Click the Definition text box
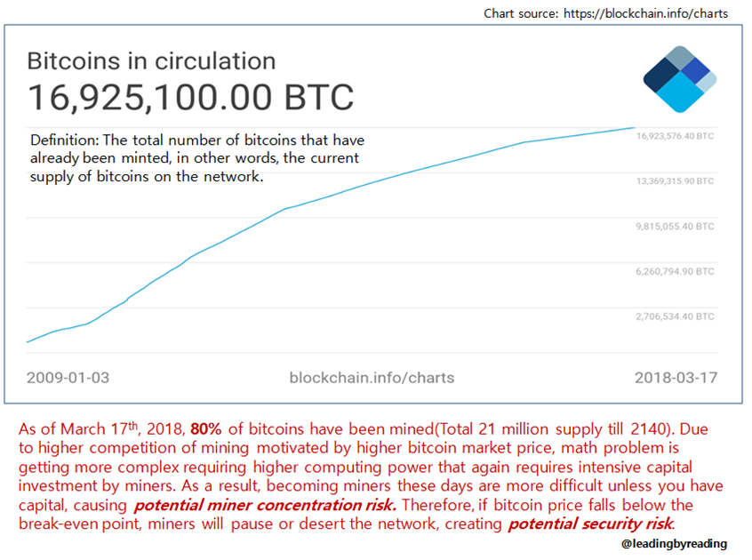752x560 pixels. tap(197, 158)
